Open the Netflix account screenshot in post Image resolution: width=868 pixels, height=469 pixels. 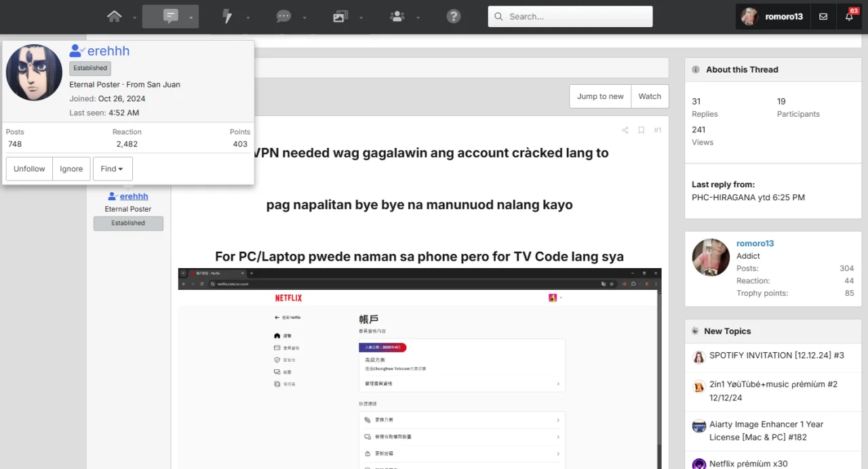(420, 369)
